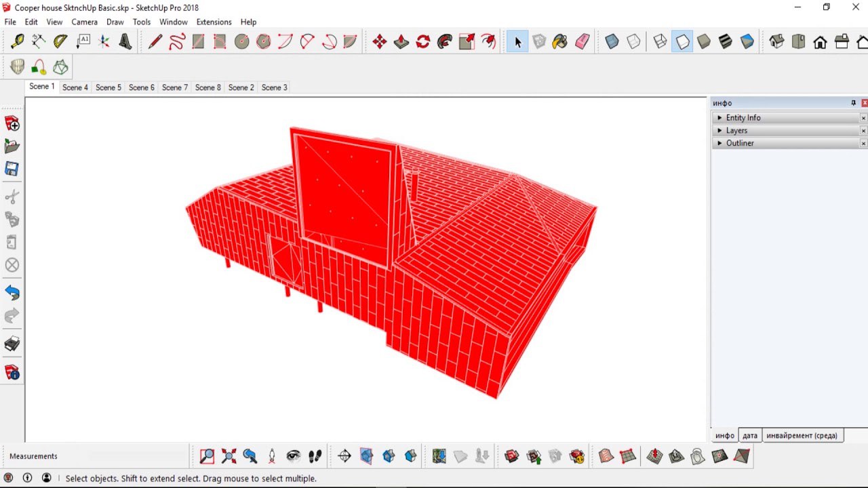Expand the Outliner panel

[787, 143]
